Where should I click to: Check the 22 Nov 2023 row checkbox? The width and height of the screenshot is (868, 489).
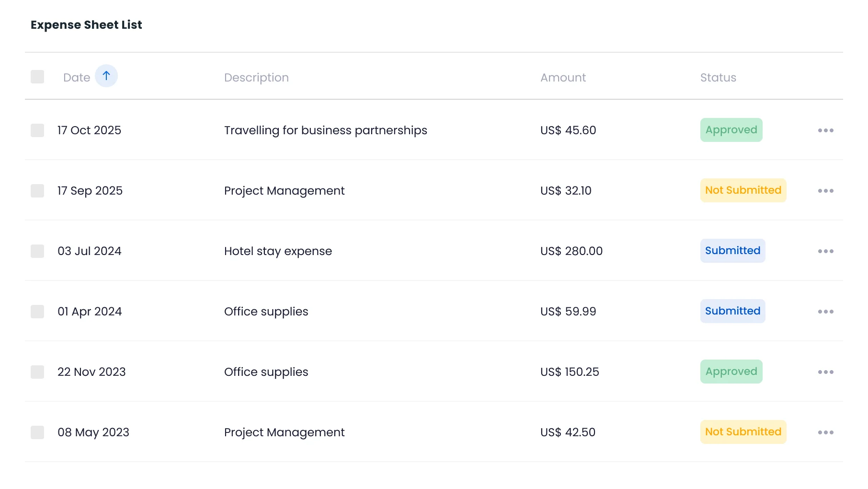tap(37, 372)
